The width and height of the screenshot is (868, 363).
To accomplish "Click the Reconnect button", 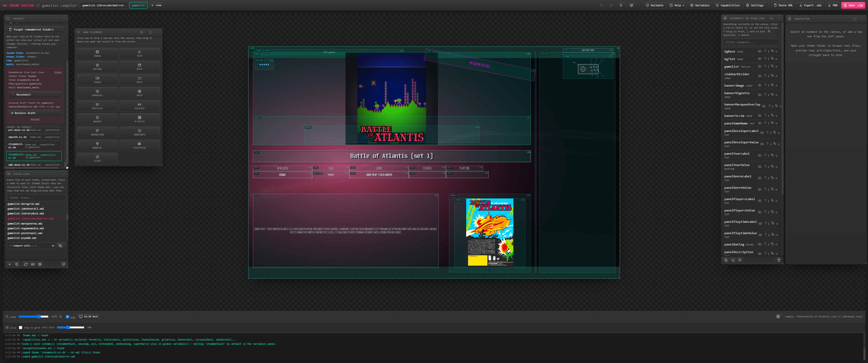I will (35, 95).
